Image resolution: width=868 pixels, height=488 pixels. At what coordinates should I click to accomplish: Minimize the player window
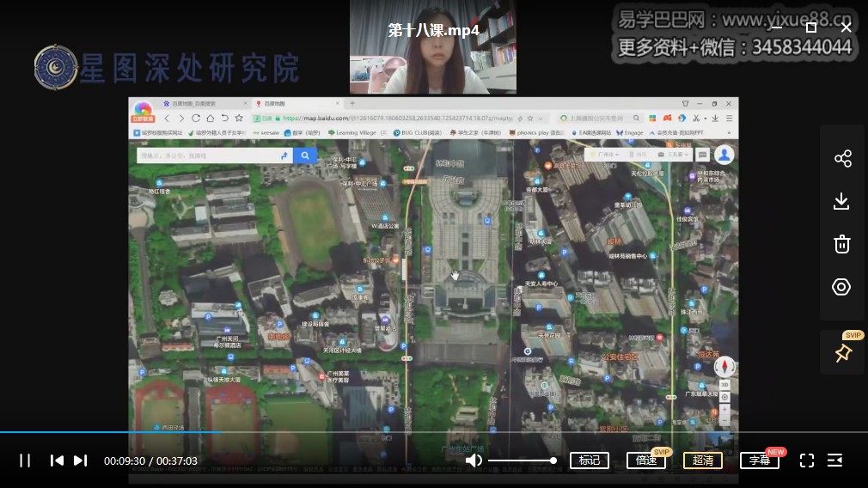(x=776, y=27)
